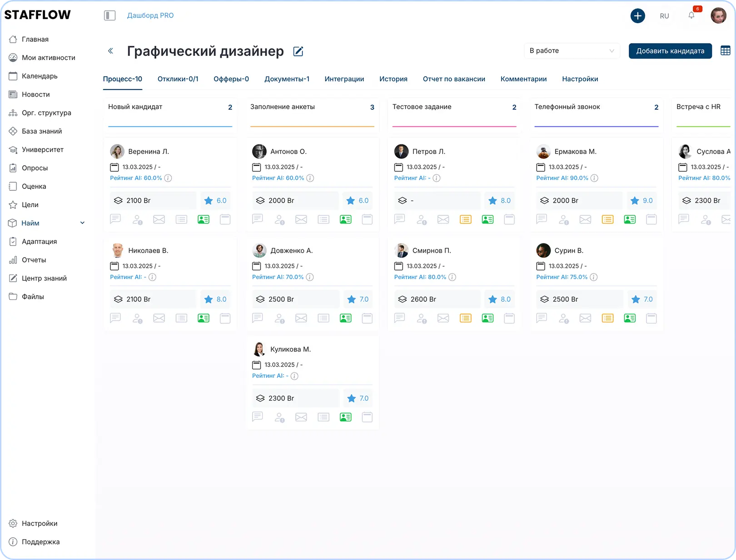Switch to the Документы-1 tab
This screenshot has height=560, width=736.
click(x=287, y=79)
